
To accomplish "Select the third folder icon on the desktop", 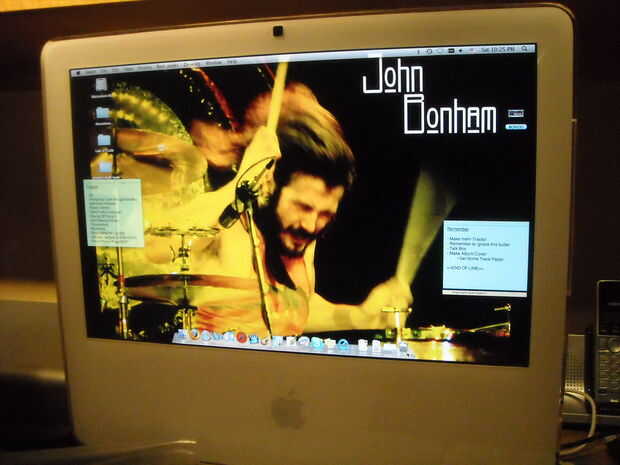I will 104,140.
